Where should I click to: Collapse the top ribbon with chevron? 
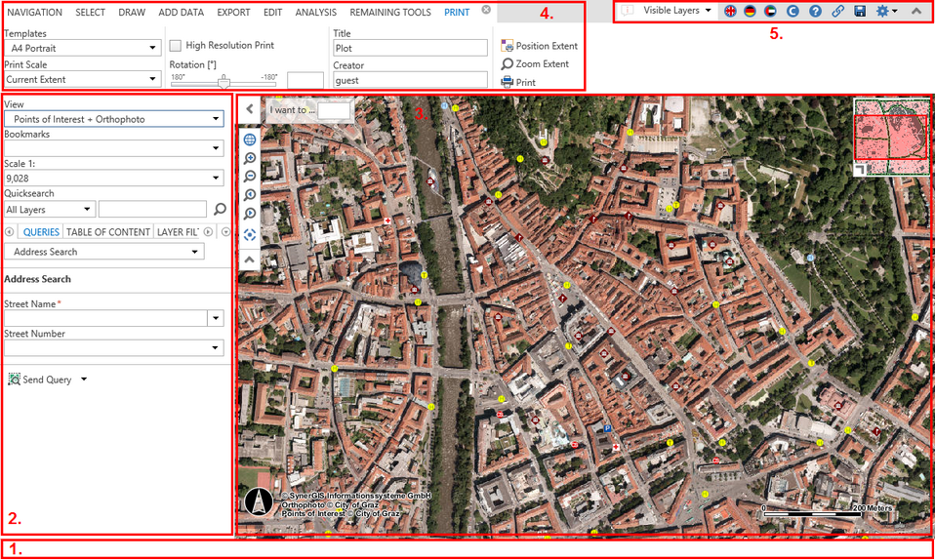click(915, 11)
